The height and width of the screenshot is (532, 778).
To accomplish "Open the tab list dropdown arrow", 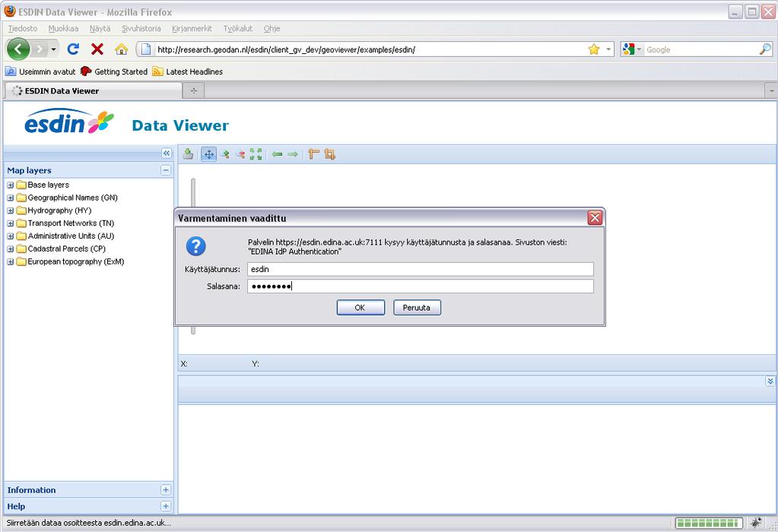I will pyautogui.click(x=771, y=90).
